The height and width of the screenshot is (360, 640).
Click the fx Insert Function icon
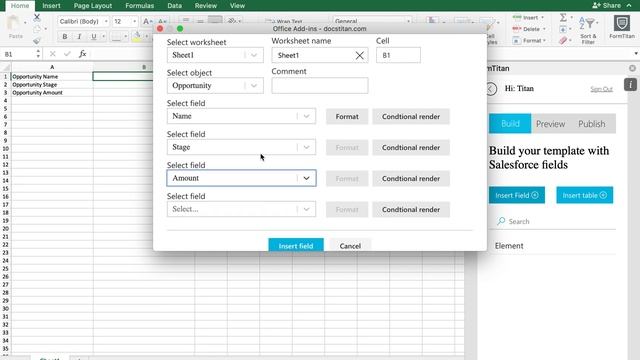point(82,53)
